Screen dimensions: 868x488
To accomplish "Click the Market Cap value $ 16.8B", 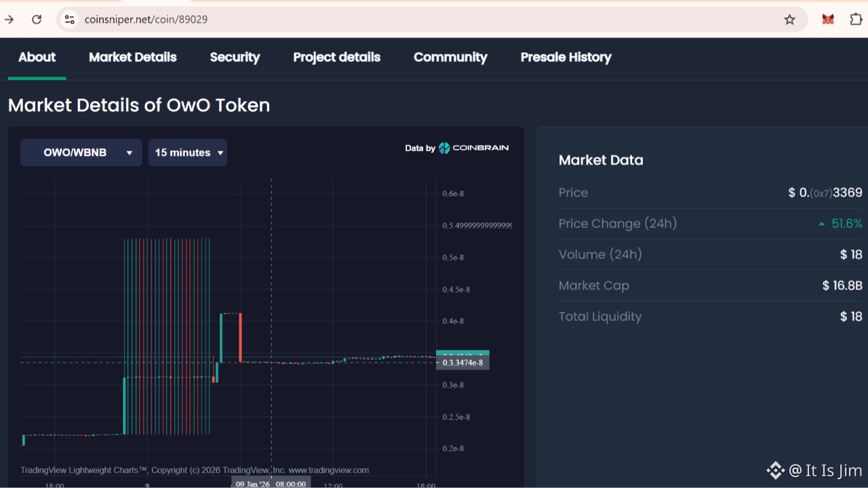I will 842,286.
